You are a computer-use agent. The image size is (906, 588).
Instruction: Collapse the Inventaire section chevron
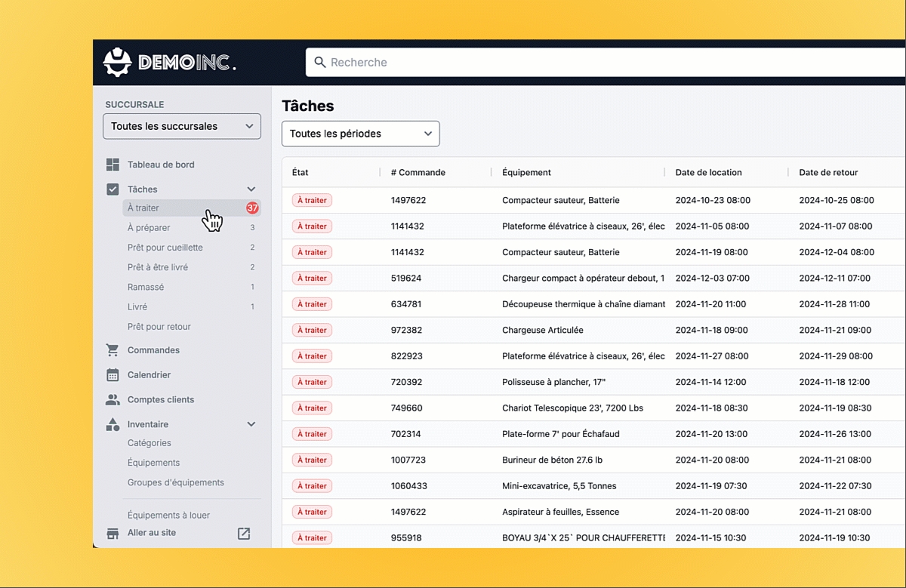[251, 424]
